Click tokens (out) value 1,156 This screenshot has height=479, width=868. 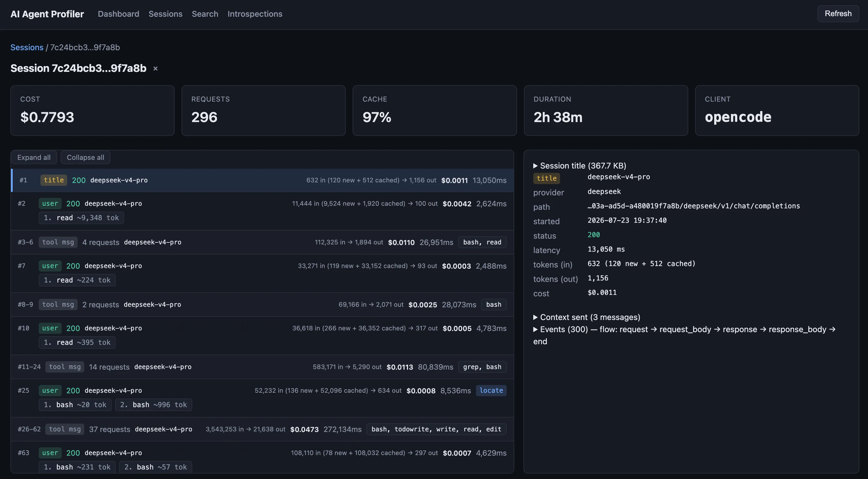(x=598, y=278)
